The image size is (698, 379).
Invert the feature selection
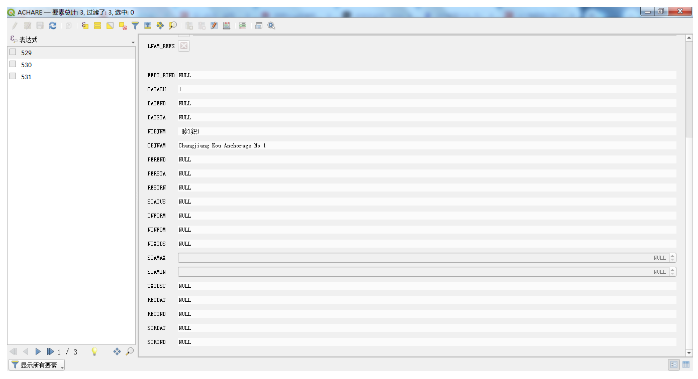click(x=110, y=26)
